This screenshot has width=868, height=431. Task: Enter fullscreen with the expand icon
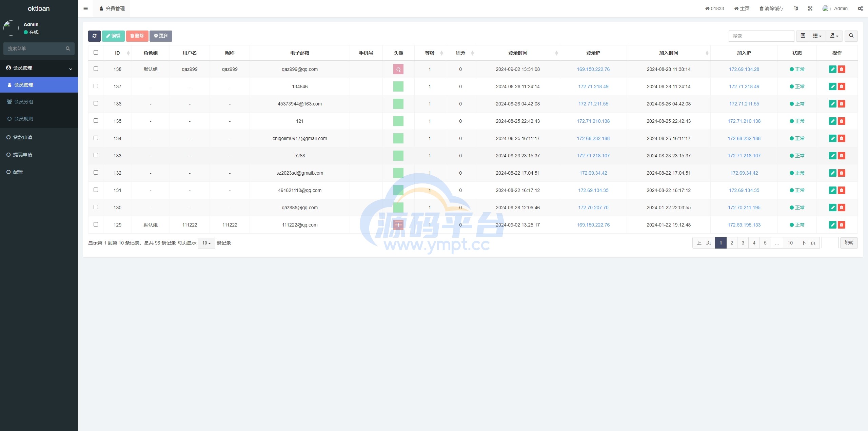point(810,8)
